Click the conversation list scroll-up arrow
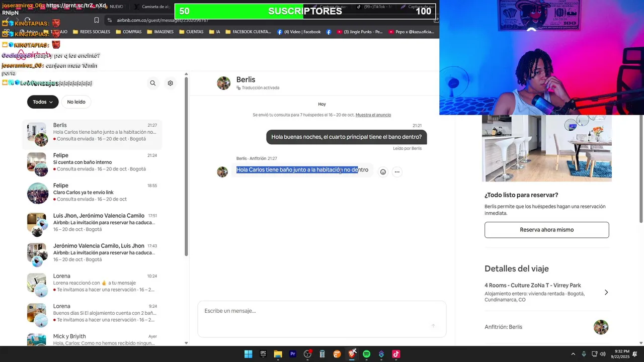 coord(186,74)
